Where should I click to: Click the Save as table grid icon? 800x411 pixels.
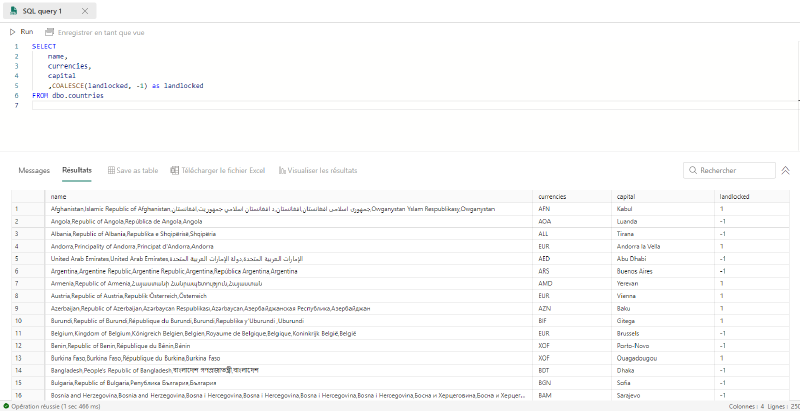click(x=111, y=171)
